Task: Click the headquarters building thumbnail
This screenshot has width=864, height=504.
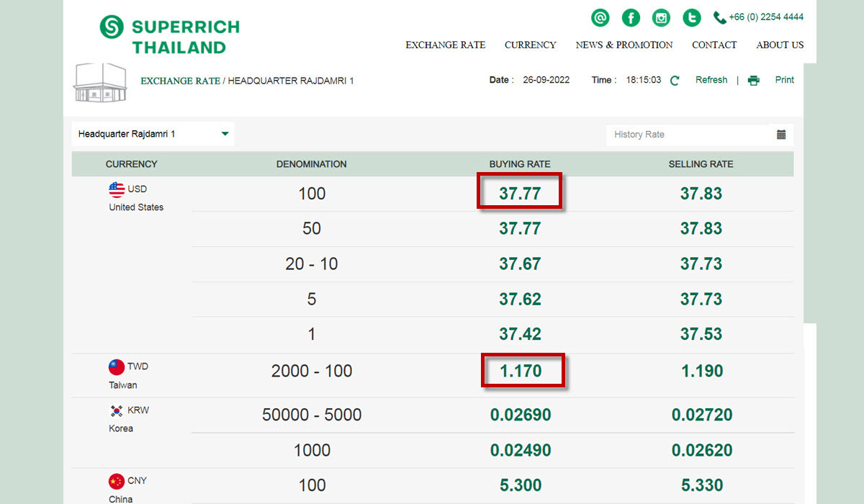Action: [100, 84]
